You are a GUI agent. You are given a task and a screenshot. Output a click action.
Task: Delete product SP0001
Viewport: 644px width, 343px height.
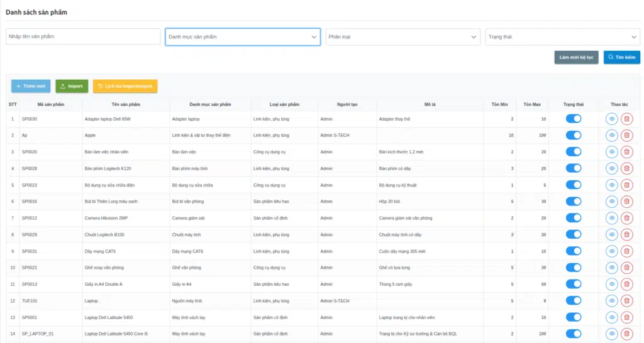pyautogui.click(x=627, y=317)
